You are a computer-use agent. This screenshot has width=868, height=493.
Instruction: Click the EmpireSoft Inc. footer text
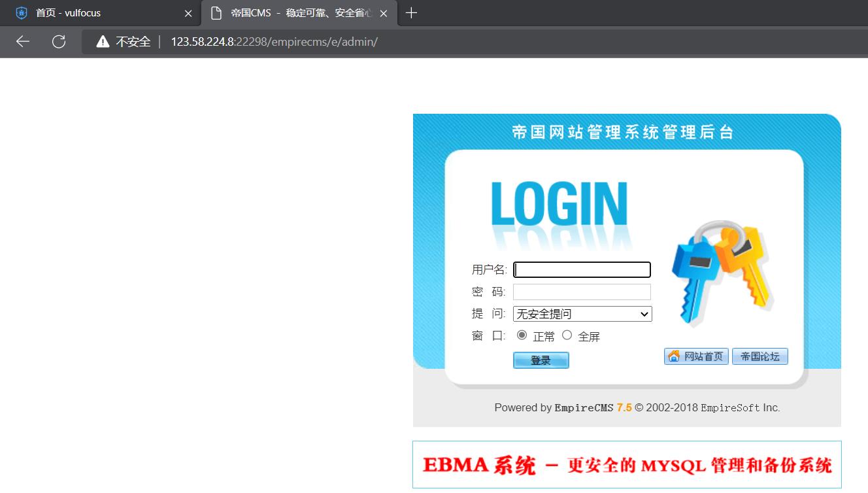[x=741, y=408]
